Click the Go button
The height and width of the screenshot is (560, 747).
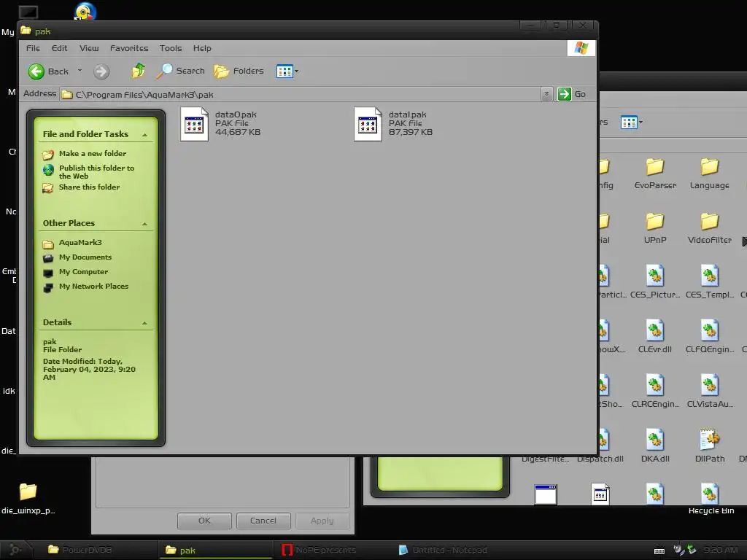click(x=572, y=94)
